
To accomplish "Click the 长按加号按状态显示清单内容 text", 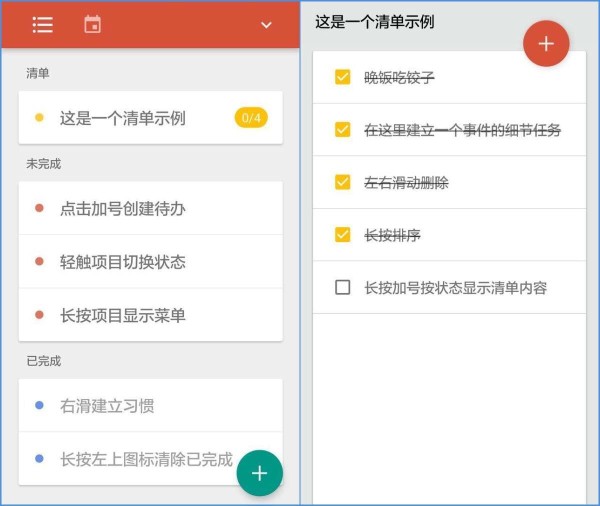I will (455, 288).
